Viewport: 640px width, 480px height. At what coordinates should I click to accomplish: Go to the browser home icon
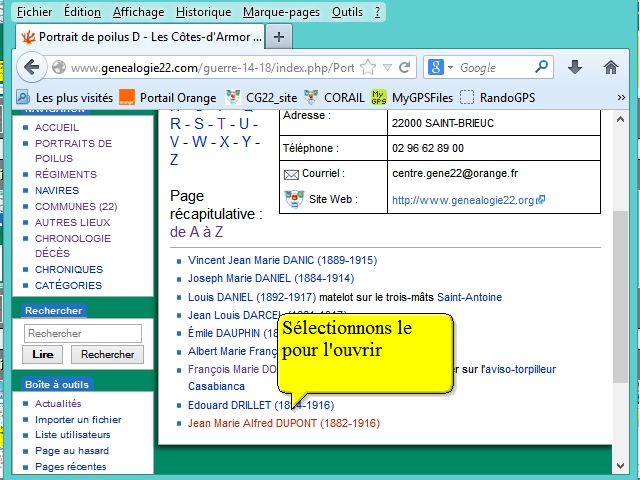click(611, 67)
